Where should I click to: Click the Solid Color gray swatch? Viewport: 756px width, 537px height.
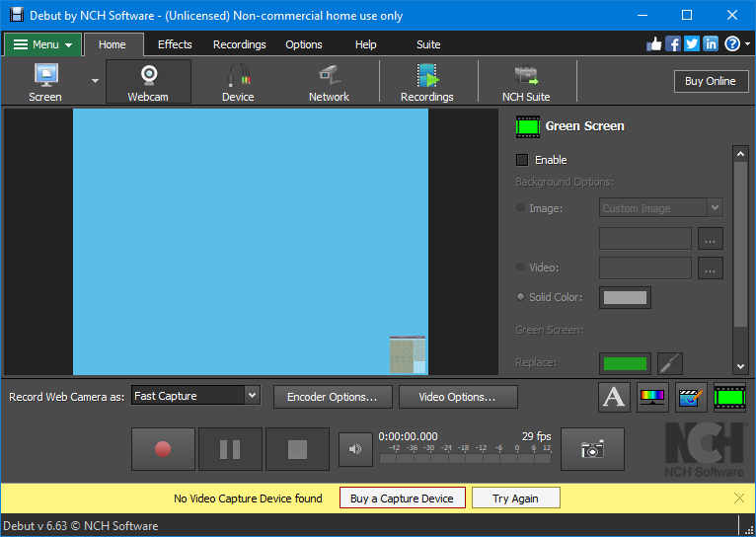coord(625,297)
